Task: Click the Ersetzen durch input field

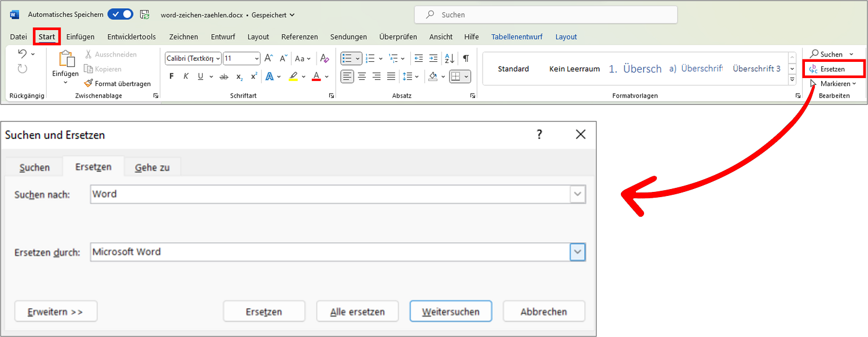Action: coord(330,253)
